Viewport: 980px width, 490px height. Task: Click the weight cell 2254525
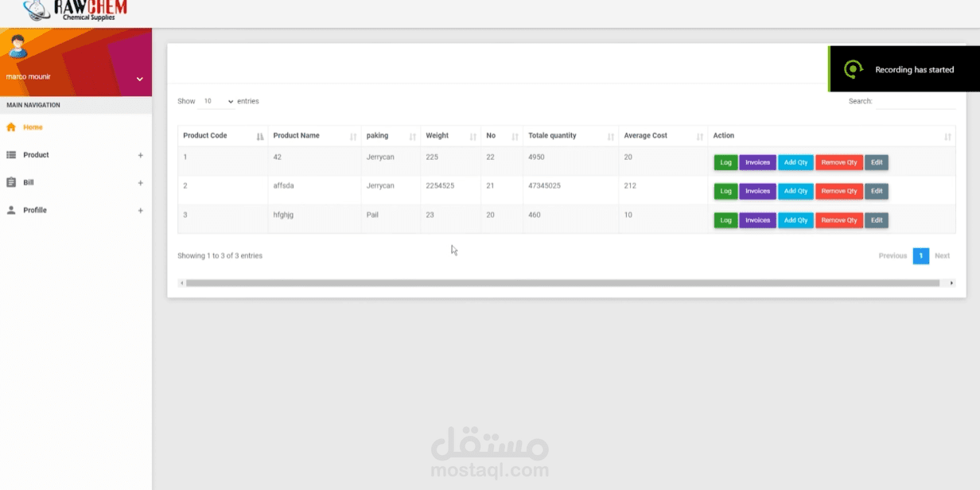[x=450, y=191]
